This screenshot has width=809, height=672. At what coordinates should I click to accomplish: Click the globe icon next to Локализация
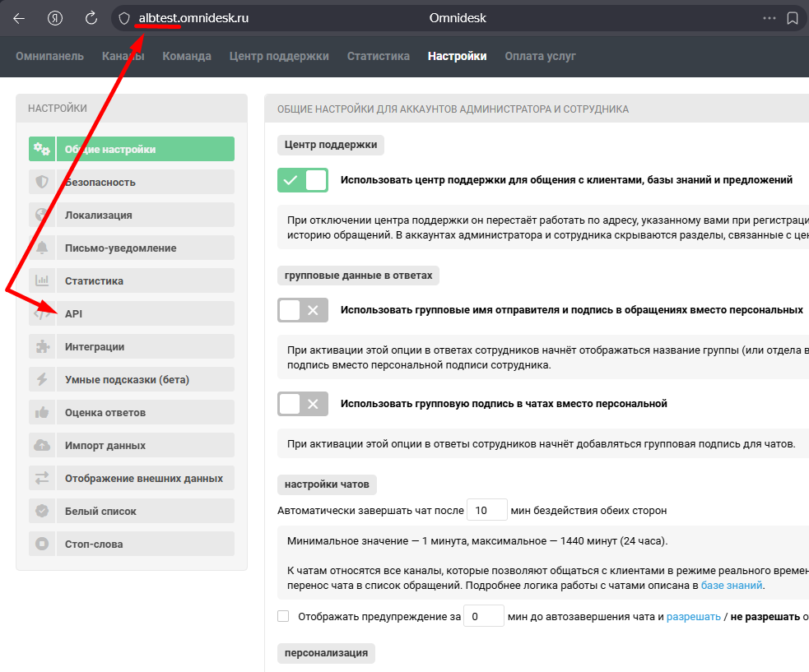click(42, 215)
